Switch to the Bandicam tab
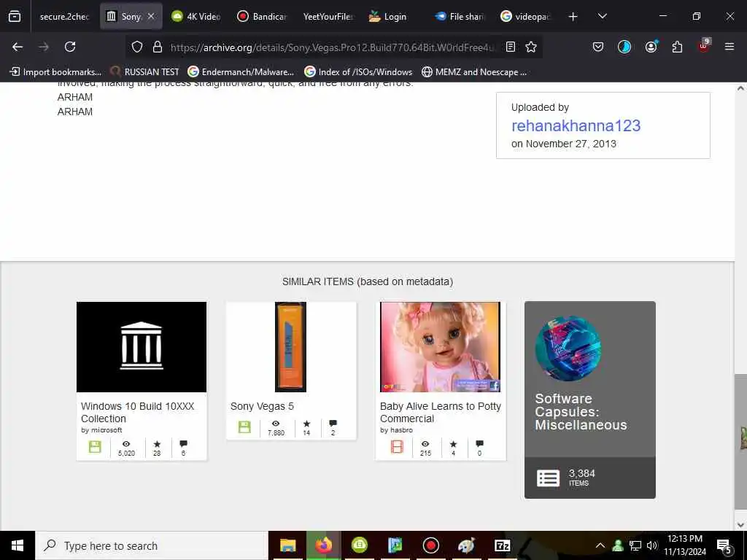 262,17
